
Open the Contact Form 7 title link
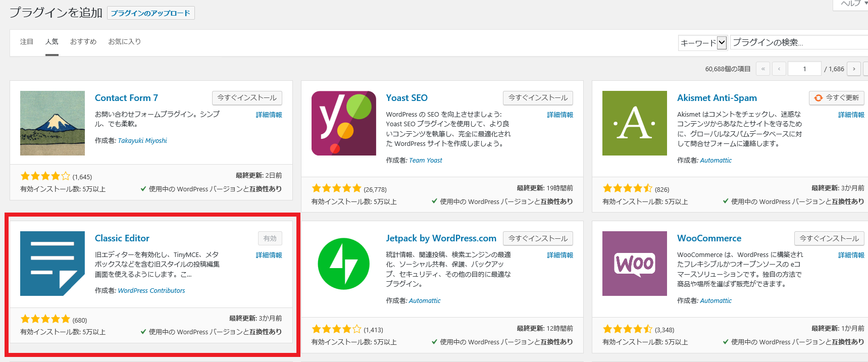pyautogui.click(x=126, y=98)
